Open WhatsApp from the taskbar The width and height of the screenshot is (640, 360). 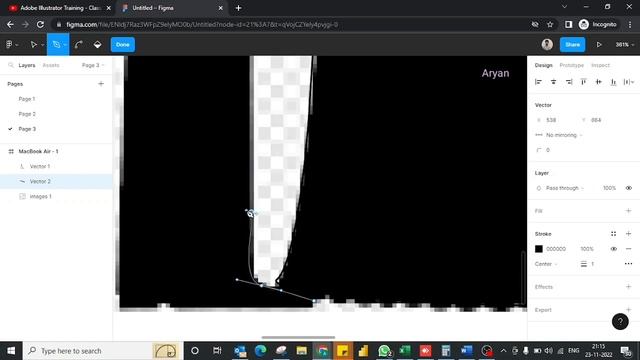(x=384, y=351)
